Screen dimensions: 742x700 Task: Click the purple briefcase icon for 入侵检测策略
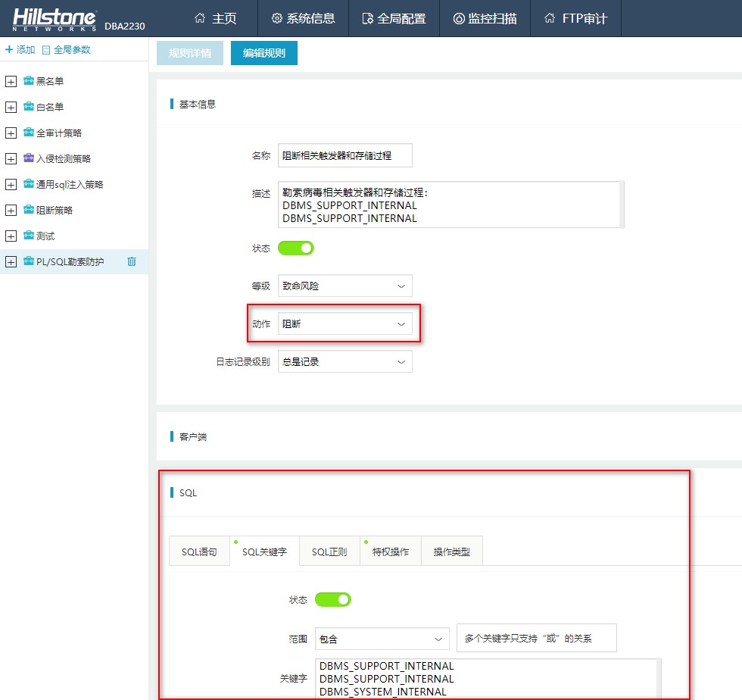tap(29, 158)
